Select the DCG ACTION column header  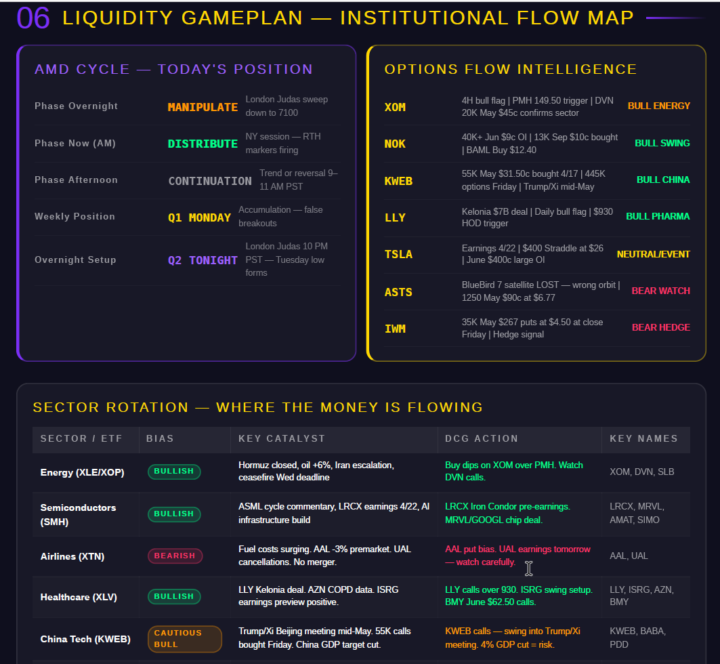481,439
